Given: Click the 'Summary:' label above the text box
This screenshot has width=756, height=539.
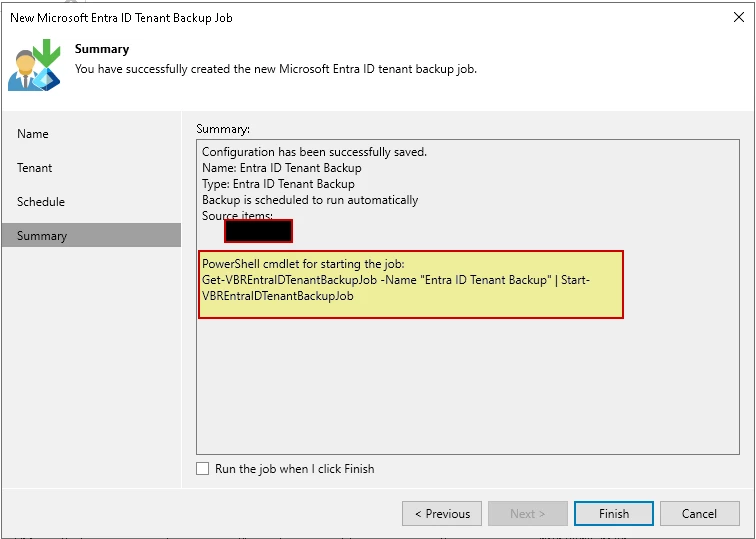Looking at the screenshot, I should [x=223, y=129].
